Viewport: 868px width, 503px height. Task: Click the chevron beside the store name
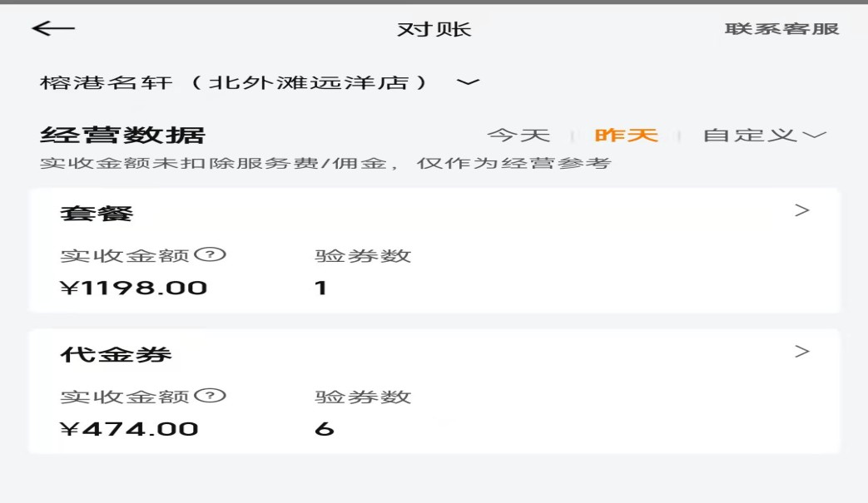[469, 82]
